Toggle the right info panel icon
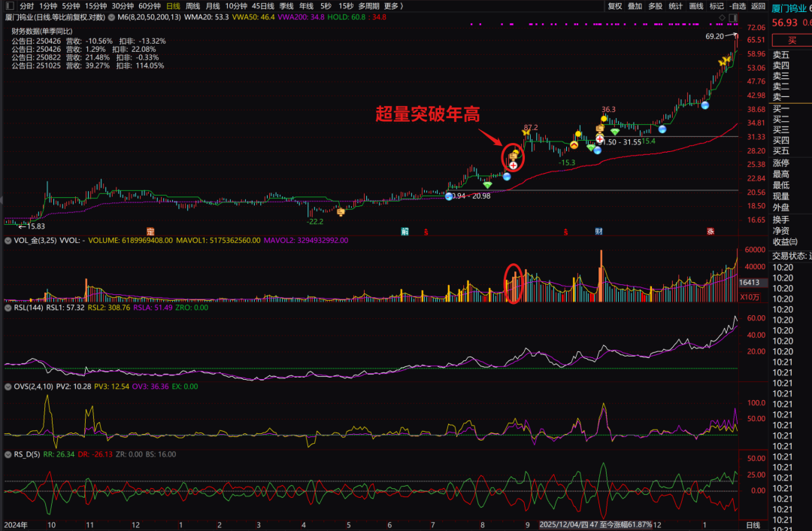This screenshot has width=812, height=531. pos(733,17)
